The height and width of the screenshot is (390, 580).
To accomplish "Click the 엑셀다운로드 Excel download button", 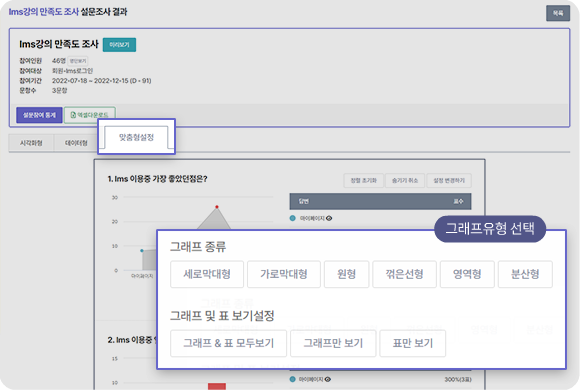I will (90, 115).
